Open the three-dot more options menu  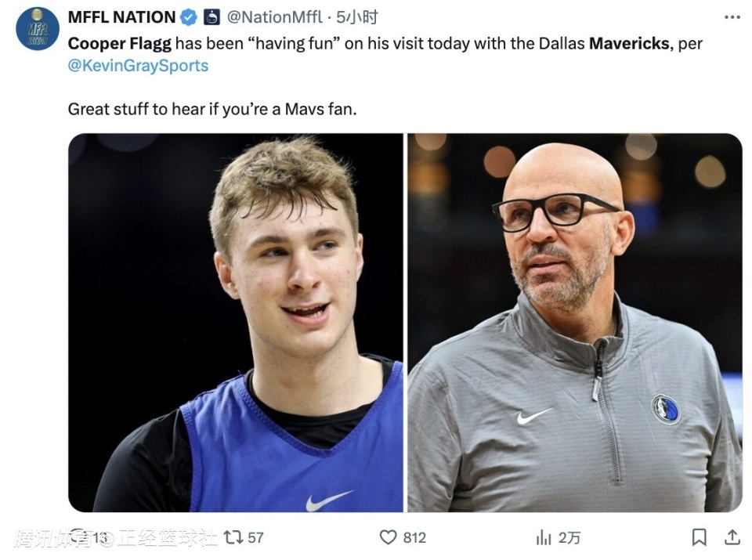coord(732,17)
